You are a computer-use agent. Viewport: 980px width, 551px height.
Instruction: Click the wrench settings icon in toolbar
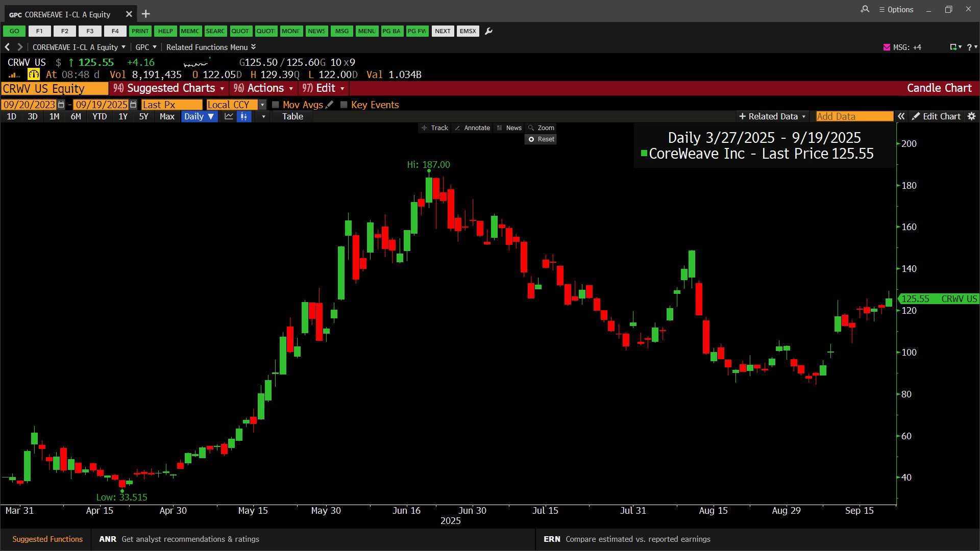[x=488, y=31]
